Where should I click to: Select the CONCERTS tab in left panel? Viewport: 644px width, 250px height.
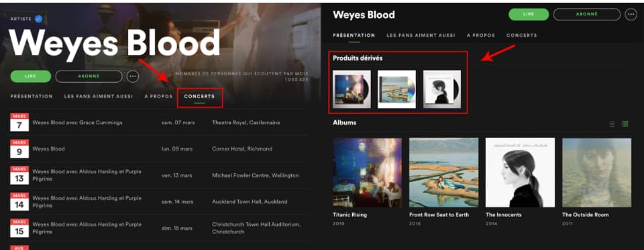click(199, 96)
